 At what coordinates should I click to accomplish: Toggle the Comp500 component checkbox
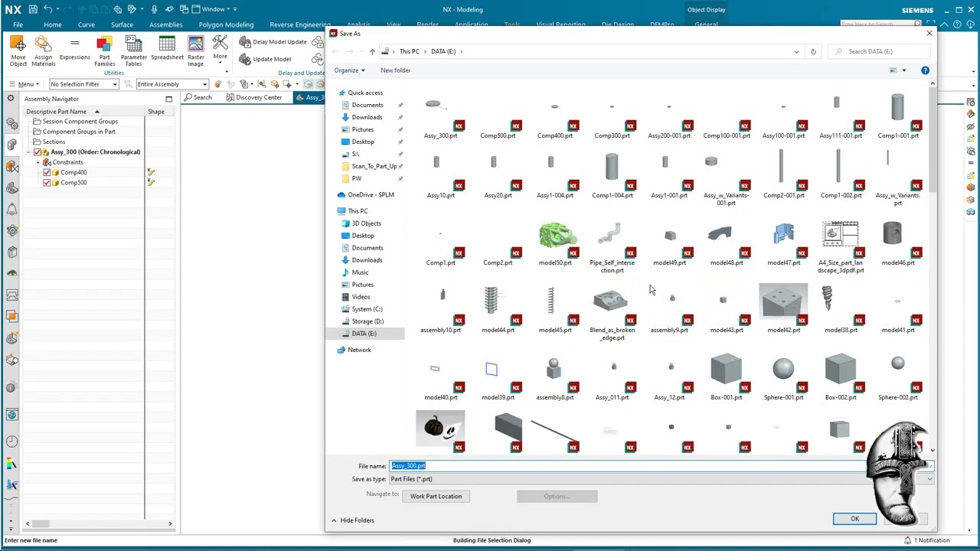pos(47,183)
